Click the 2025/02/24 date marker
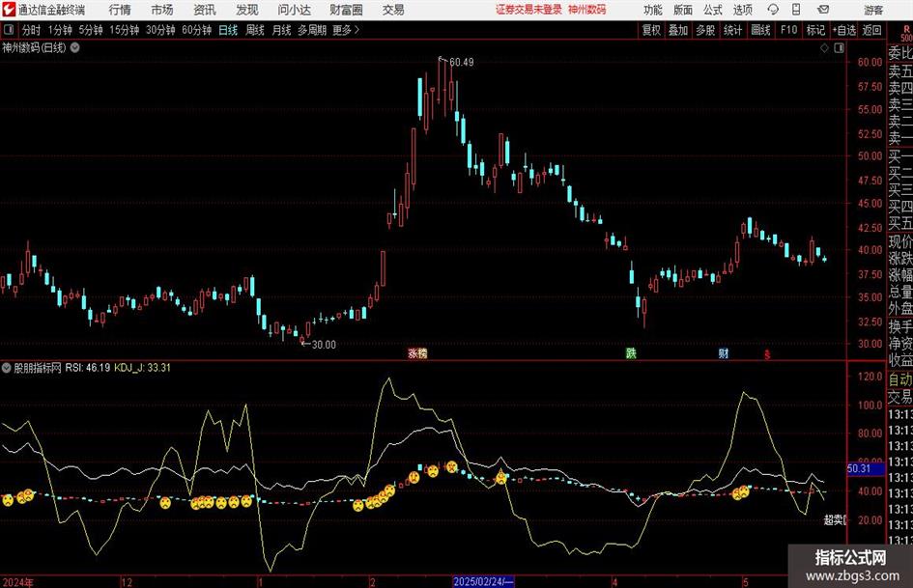The height and width of the screenshot is (588, 913). point(483,581)
